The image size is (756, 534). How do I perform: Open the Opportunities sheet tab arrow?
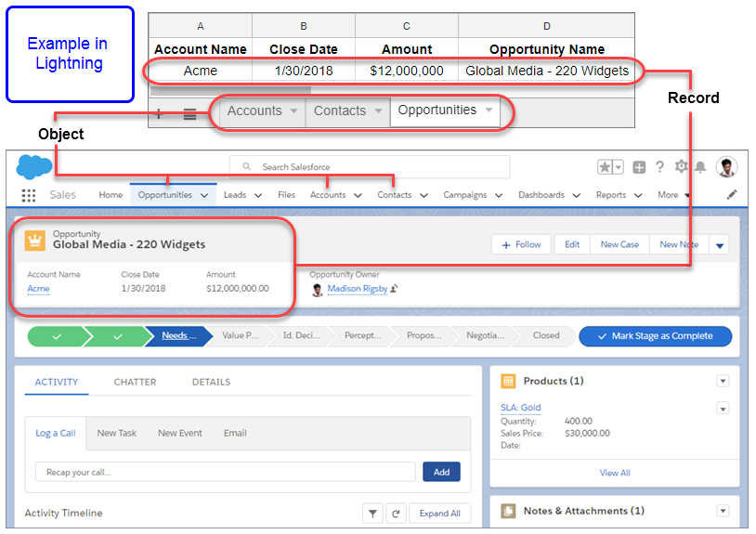(489, 110)
